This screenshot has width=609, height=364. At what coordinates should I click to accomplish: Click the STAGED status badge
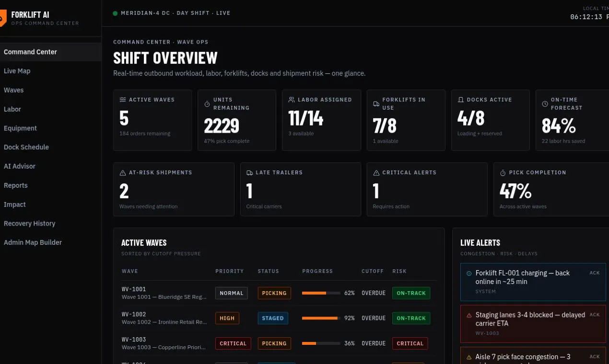[x=273, y=318]
